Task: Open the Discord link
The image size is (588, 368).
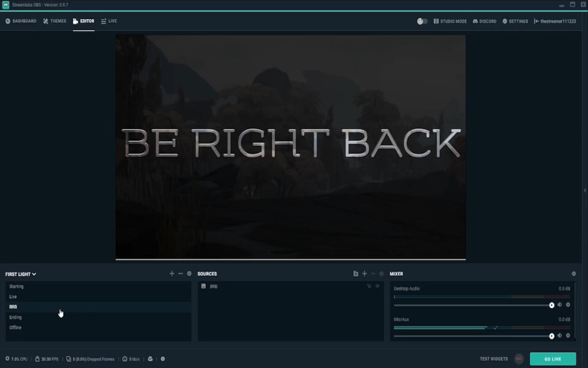Action: pyautogui.click(x=484, y=21)
